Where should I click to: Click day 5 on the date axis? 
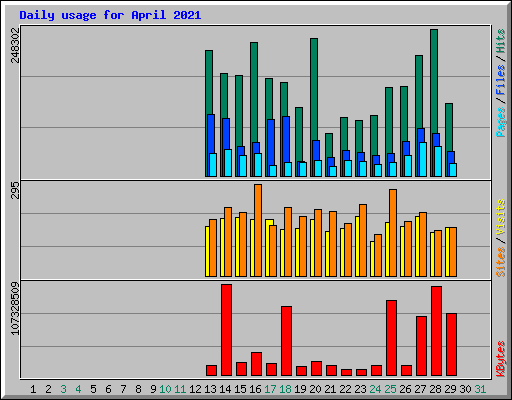[93, 389]
